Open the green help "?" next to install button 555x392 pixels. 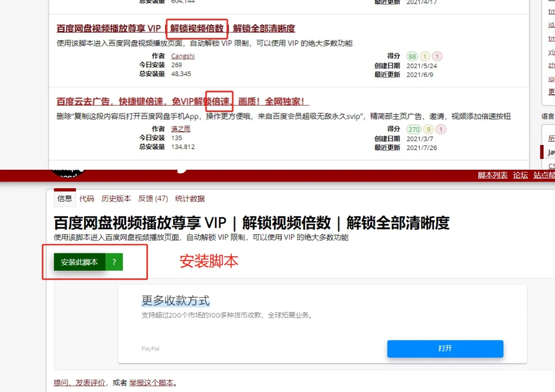(114, 262)
